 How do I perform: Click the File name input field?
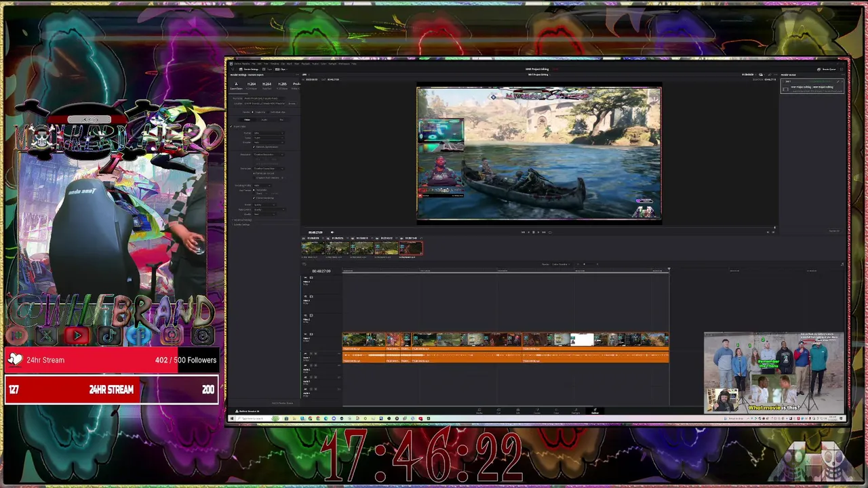coord(264,98)
